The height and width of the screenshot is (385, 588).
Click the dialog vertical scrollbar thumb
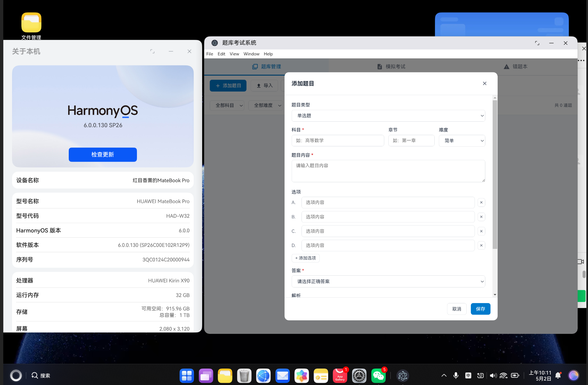[495, 175]
